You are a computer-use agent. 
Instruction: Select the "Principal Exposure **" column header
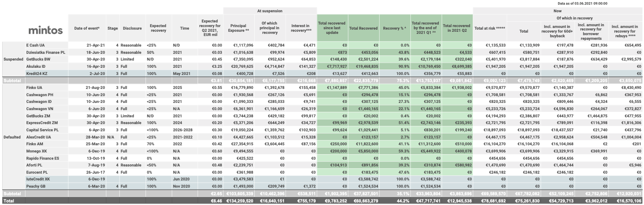(x=238, y=28)
